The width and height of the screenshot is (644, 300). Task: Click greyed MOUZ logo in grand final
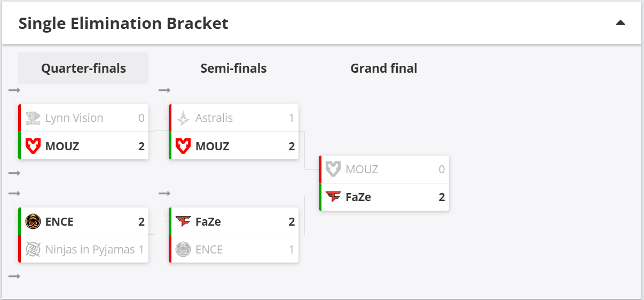coord(333,170)
